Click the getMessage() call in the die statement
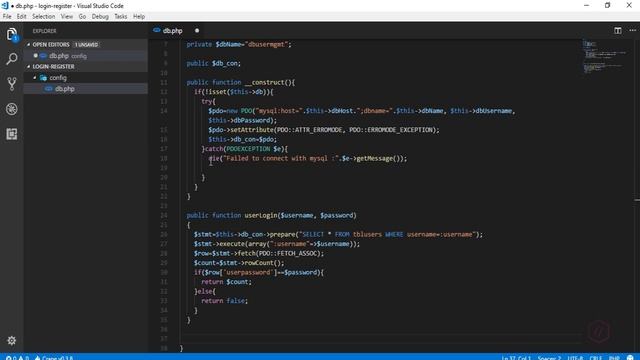 pos(378,158)
